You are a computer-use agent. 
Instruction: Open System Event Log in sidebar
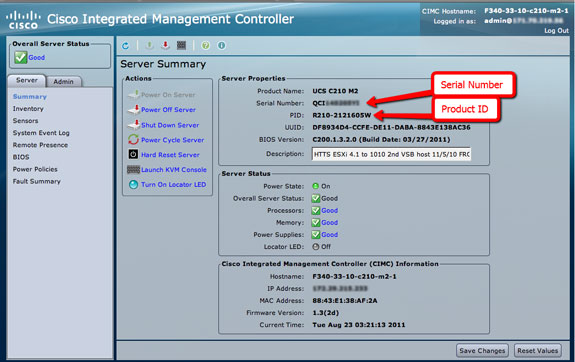coord(41,133)
